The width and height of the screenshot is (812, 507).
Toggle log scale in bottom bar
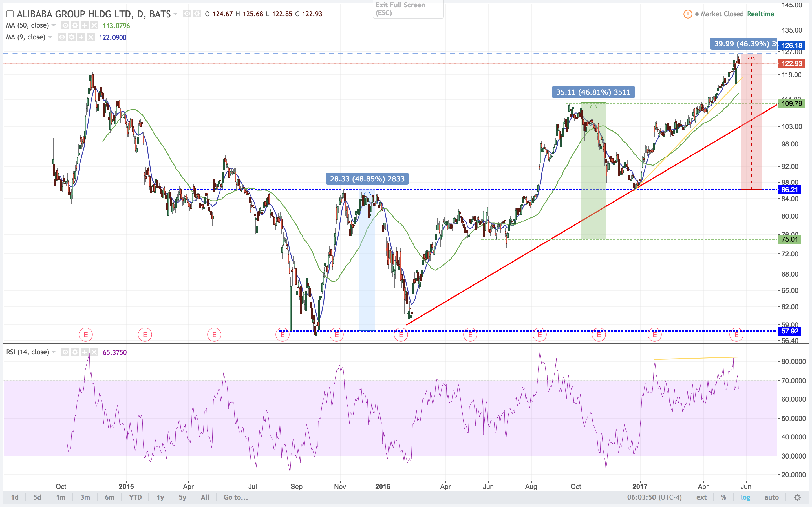745,497
